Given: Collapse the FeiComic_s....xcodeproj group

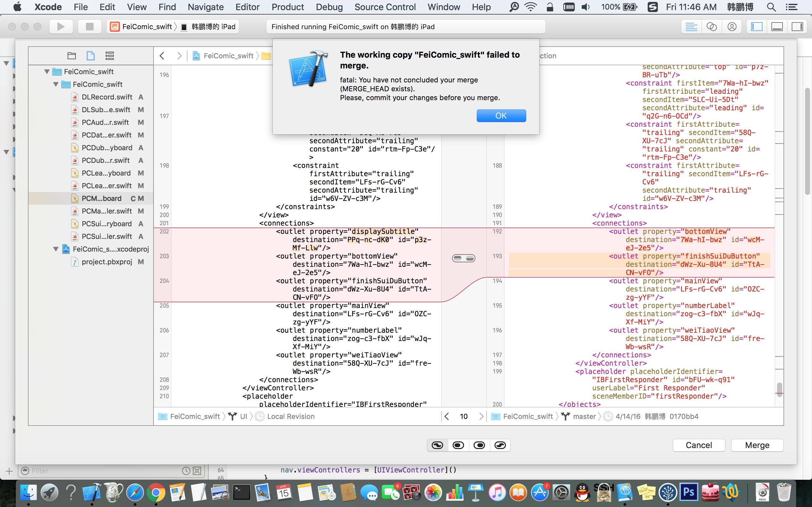Looking at the screenshot, I should coord(56,249).
